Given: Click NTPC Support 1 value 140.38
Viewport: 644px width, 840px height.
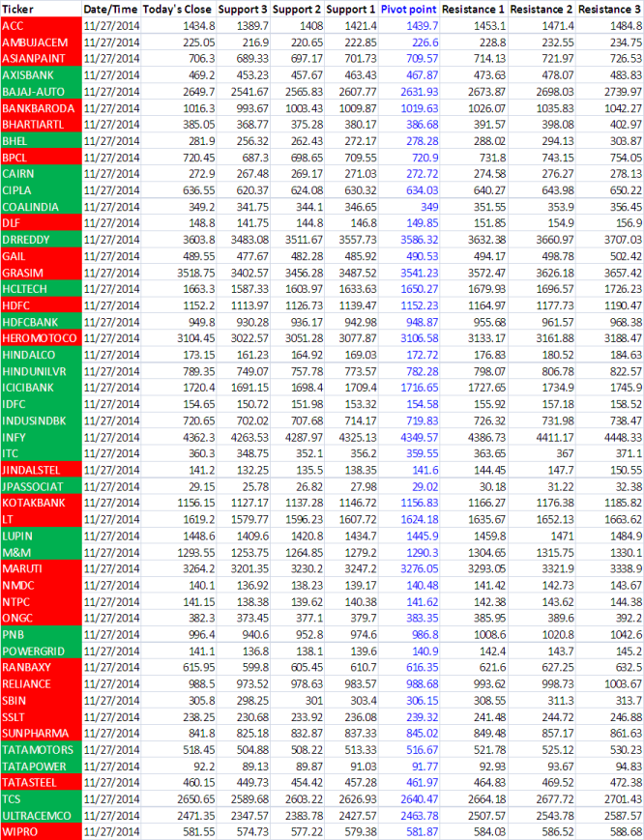Looking at the screenshot, I should [360, 601].
